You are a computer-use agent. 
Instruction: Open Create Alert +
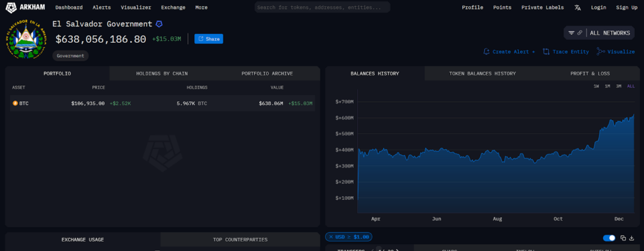point(509,52)
